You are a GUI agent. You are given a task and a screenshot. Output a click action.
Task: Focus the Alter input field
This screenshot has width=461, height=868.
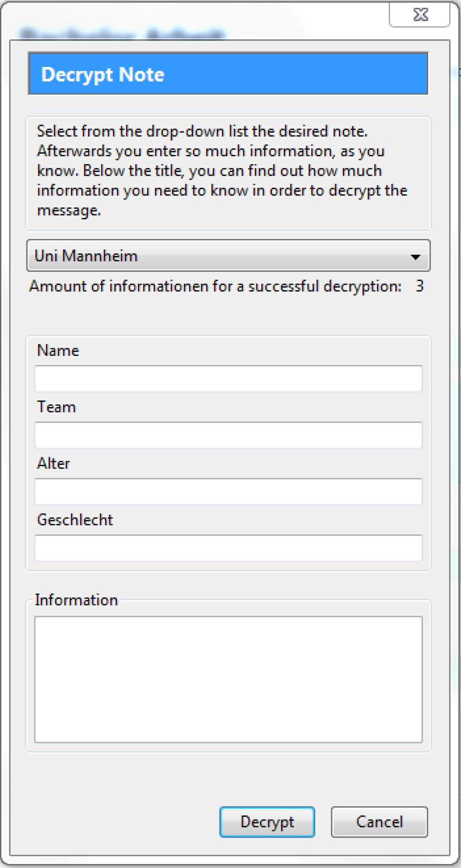pos(228,491)
